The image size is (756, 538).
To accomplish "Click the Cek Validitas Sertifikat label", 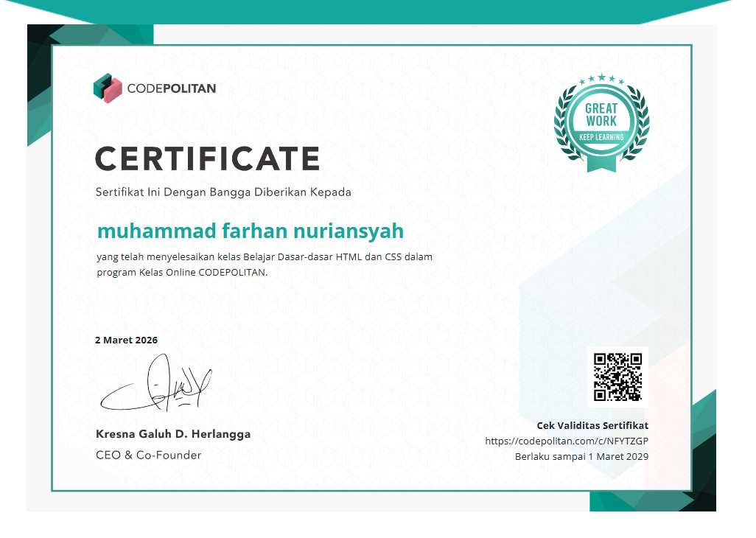I will [x=592, y=425].
